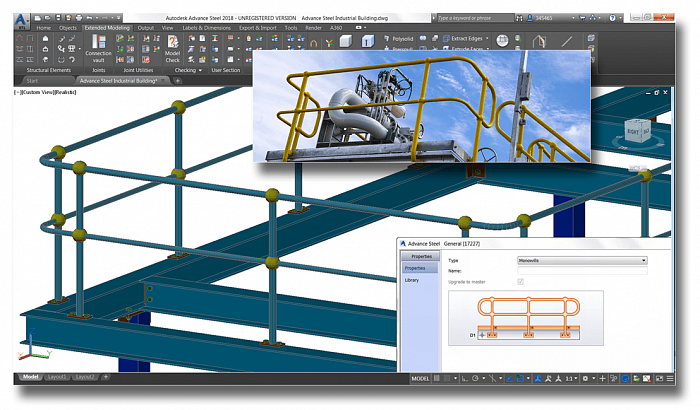This screenshot has width=700, height=410.
Task: Click the New file icon in quick access toolbar
Action: tap(38, 18)
